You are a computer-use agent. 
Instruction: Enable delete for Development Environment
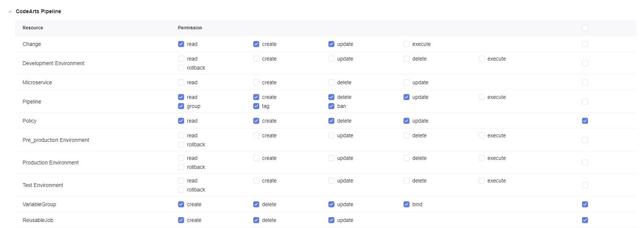407,59
